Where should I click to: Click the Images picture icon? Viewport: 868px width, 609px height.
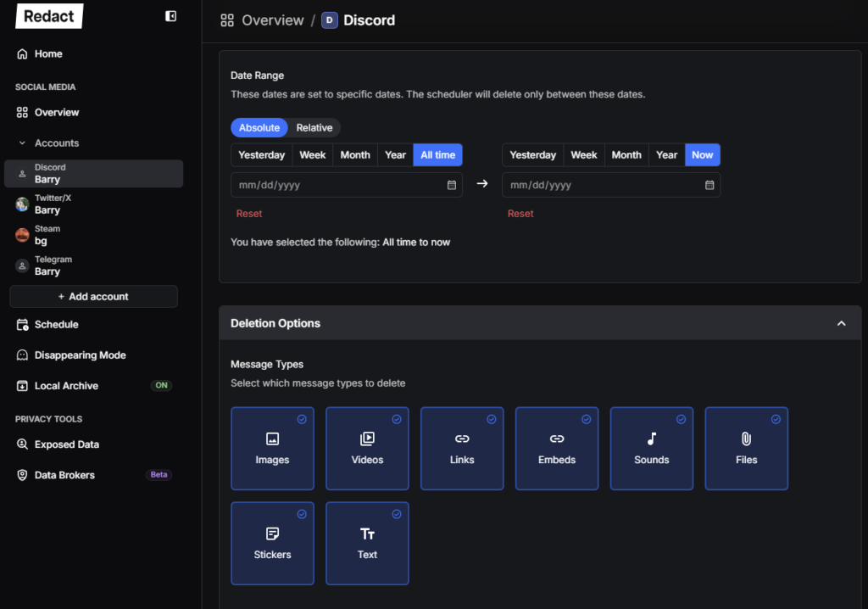tap(272, 439)
